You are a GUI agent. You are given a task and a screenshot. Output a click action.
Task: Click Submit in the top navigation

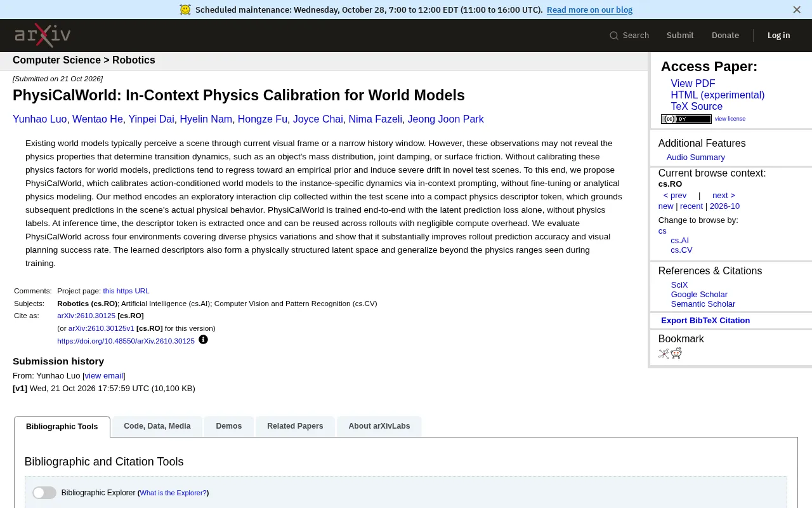[680, 36]
